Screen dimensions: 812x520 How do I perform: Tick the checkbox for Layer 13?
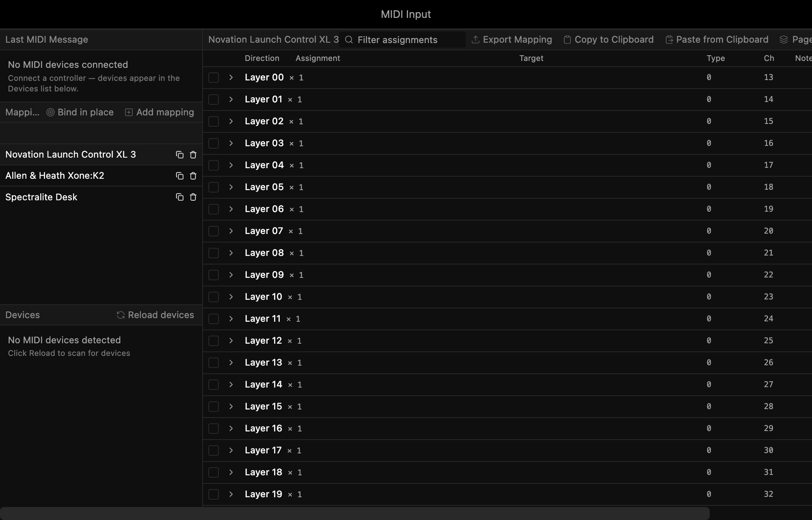pyautogui.click(x=214, y=363)
